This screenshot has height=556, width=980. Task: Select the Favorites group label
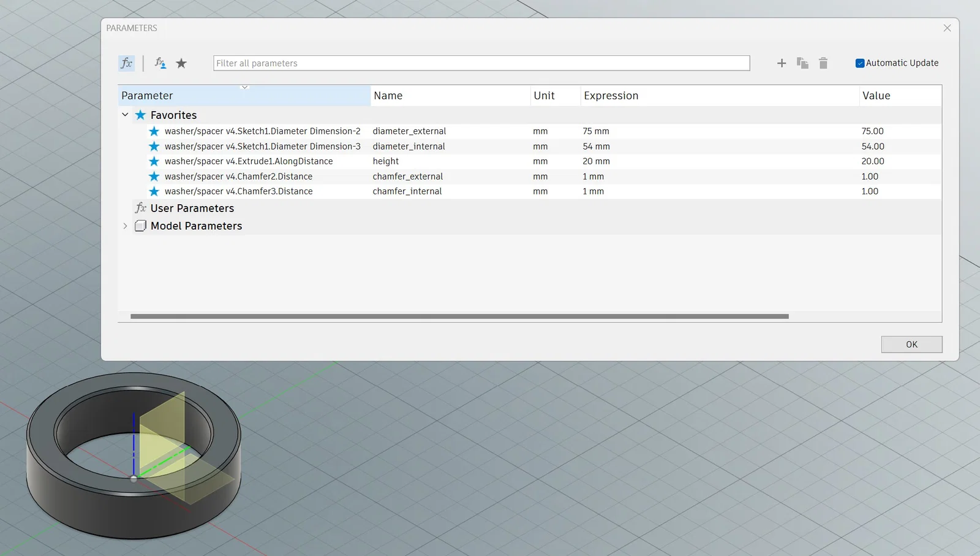coord(174,115)
